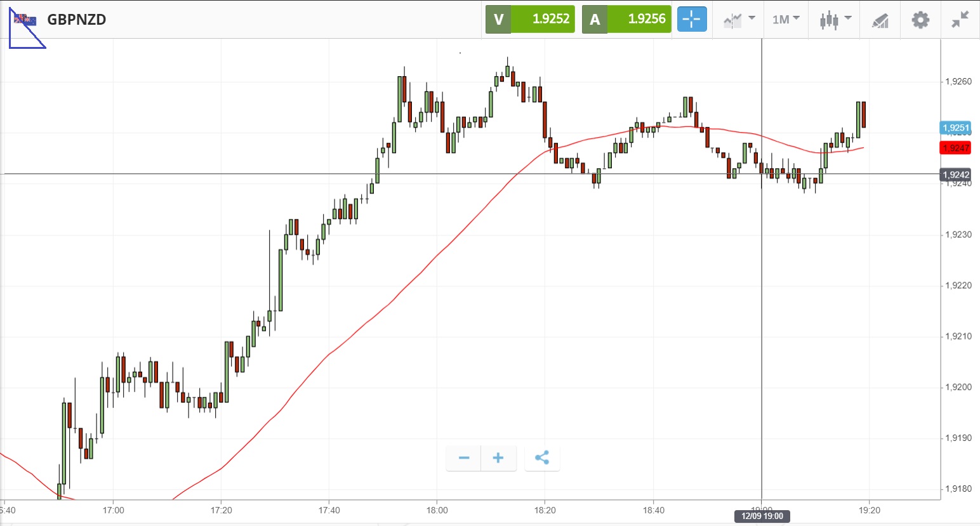Click the share chart icon
Viewport: 980px width, 526px height.
pos(541,458)
